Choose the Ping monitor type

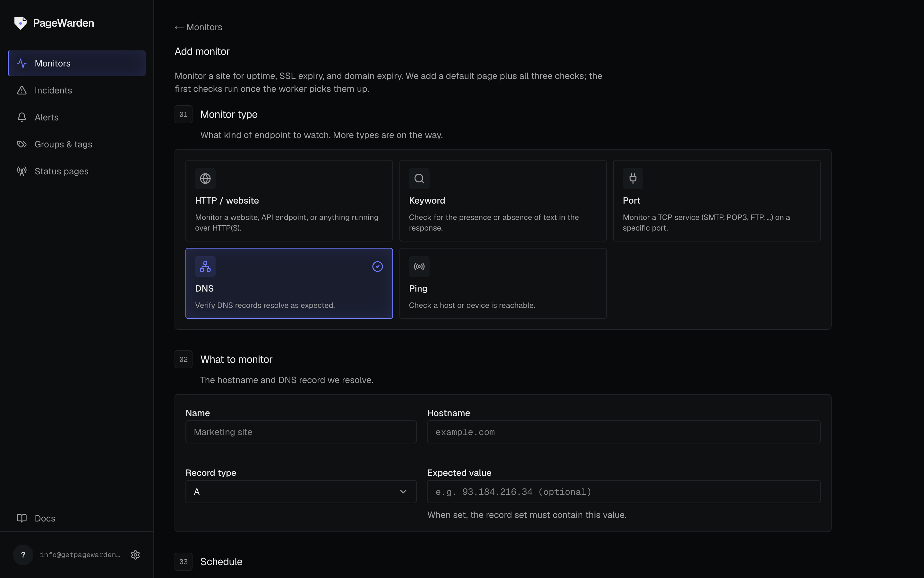pos(503,283)
